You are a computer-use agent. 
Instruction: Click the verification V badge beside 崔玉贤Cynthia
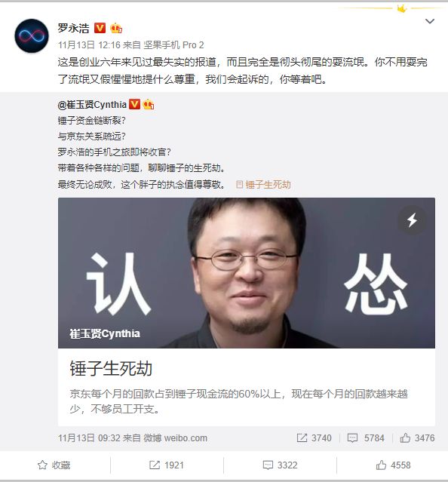pos(134,105)
